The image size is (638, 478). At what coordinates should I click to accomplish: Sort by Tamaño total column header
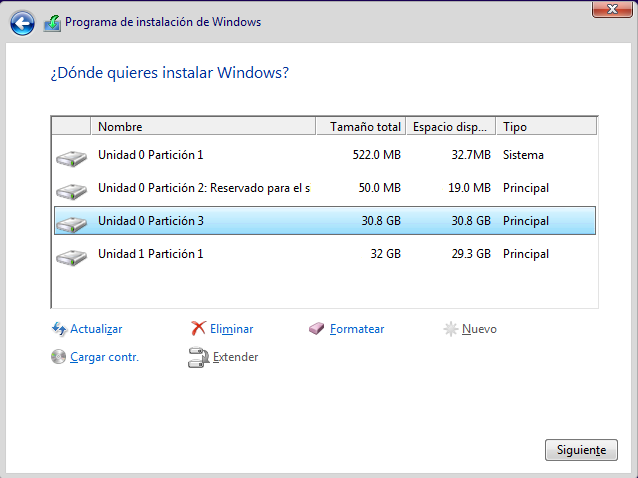pos(366,127)
